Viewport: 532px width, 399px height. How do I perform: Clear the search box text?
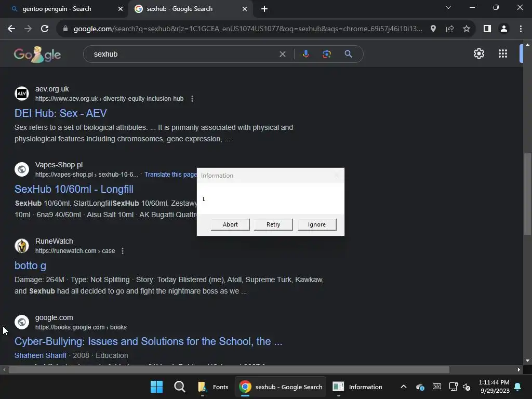tap(282, 54)
